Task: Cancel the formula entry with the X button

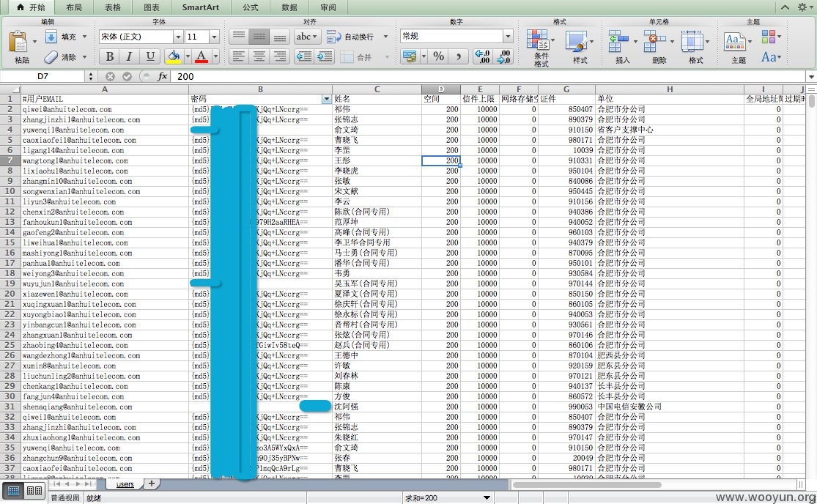Action: pyautogui.click(x=110, y=76)
